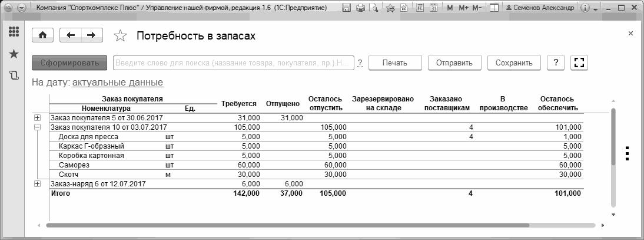Select Каркас Г-образный row
Screen dimensions: 644x240
pos(316,146)
